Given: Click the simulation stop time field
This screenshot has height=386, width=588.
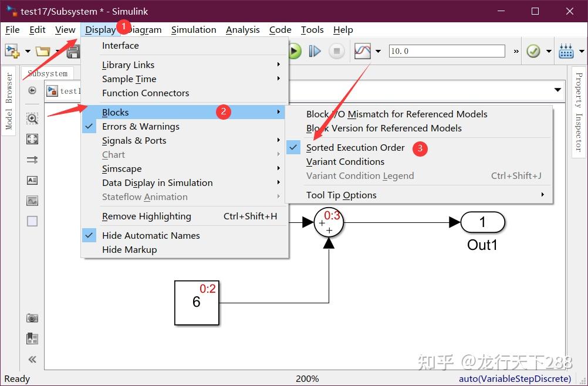Looking at the screenshot, I should 447,51.
